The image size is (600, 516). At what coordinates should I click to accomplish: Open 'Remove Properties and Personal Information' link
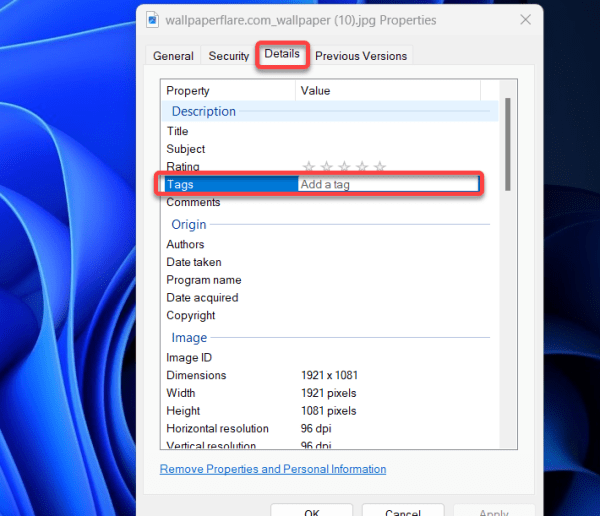click(273, 469)
